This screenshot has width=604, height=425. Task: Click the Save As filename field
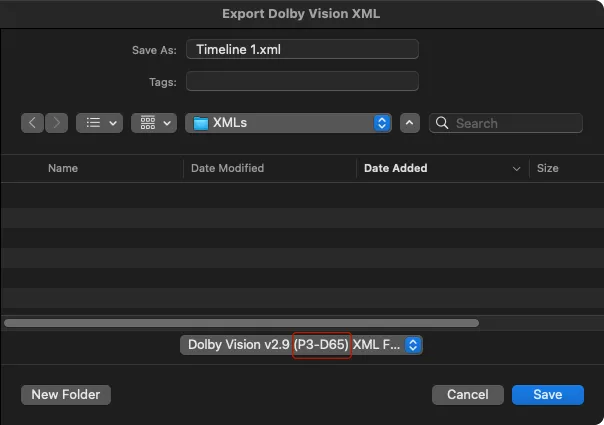click(x=302, y=49)
